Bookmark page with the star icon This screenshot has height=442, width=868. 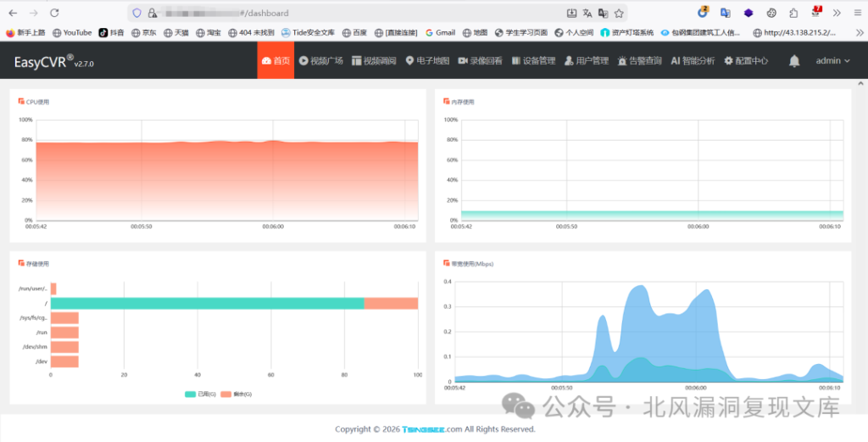coord(620,13)
